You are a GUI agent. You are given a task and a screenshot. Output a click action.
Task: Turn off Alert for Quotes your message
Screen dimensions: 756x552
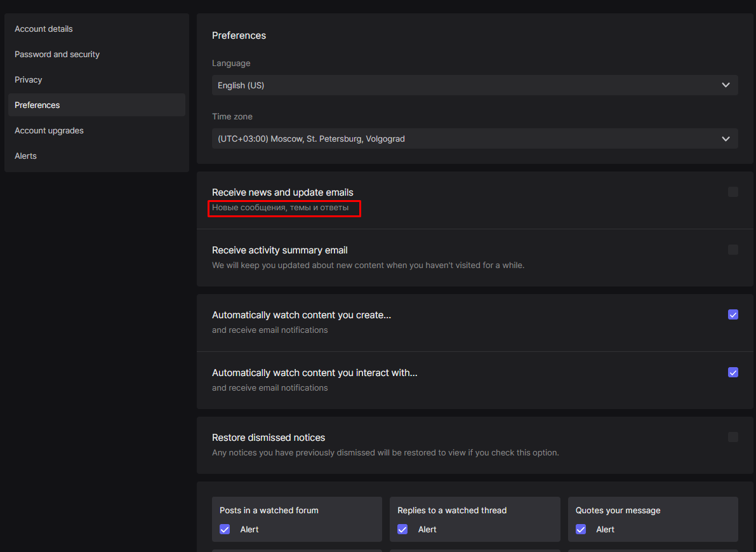581,529
